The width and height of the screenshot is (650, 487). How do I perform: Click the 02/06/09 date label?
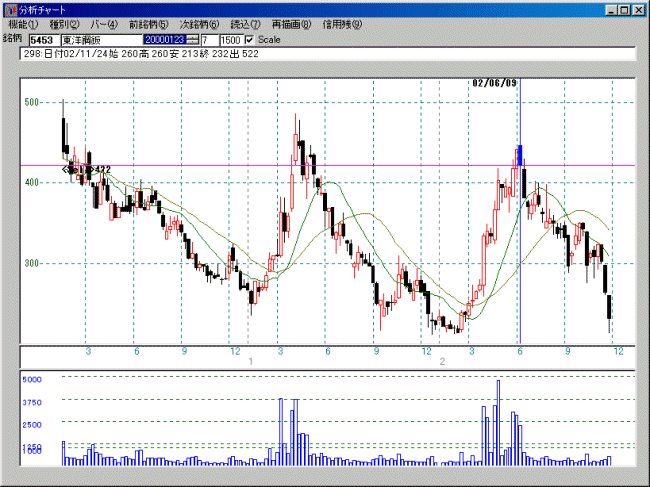495,83
